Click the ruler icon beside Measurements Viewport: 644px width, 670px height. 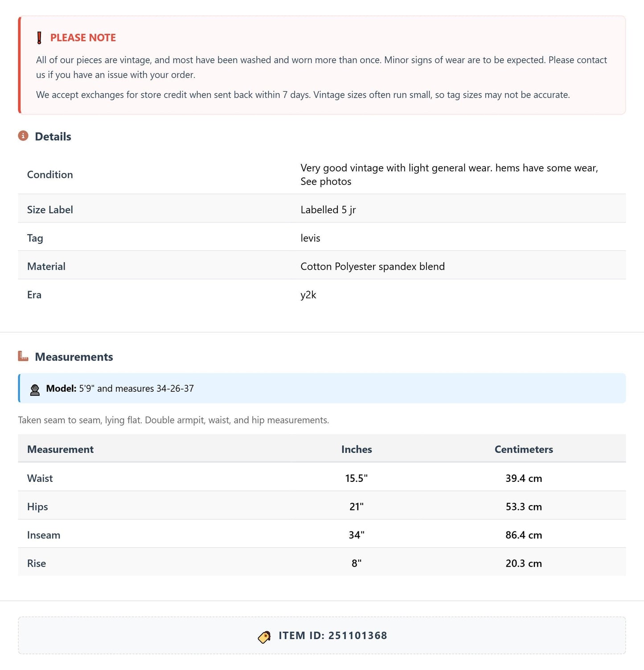point(23,356)
